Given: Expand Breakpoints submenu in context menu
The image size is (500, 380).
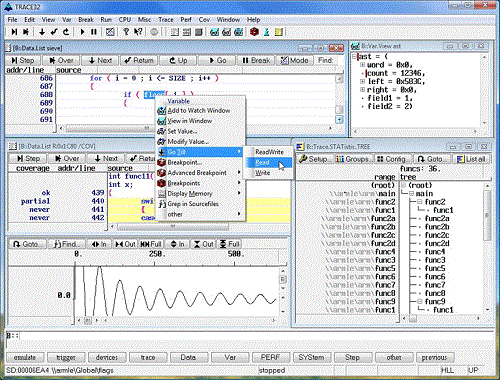Looking at the screenshot, I should pos(200,183).
